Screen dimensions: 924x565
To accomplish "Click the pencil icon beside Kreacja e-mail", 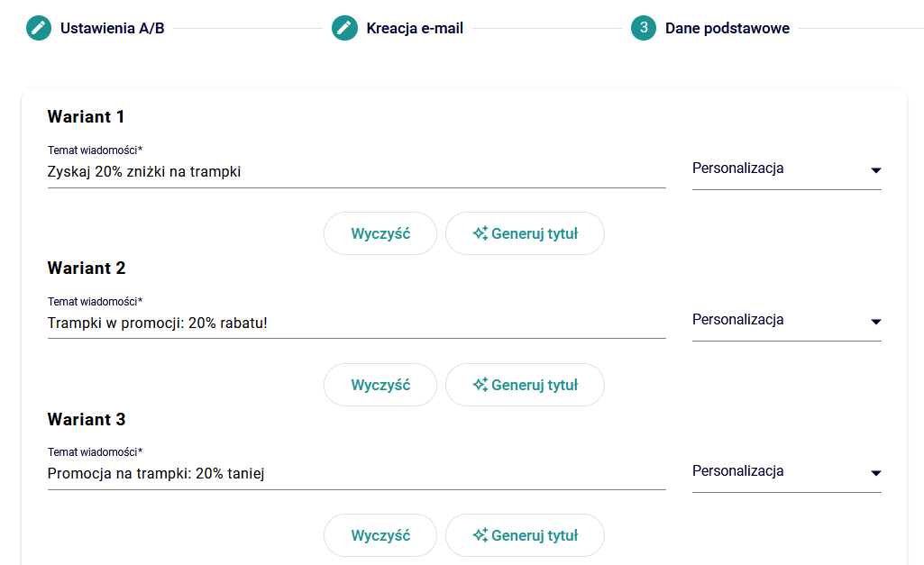I will click(x=344, y=28).
